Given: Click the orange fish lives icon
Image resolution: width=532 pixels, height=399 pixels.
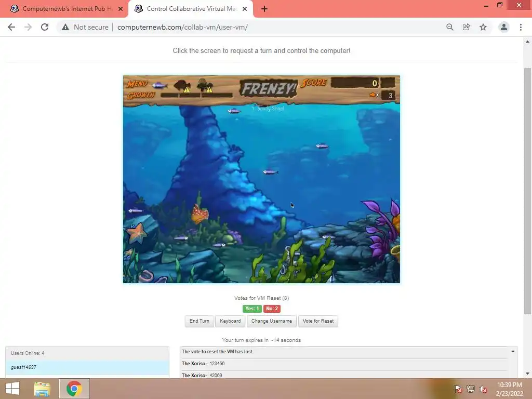Looking at the screenshot, I should pyautogui.click(x=374, y=95).
